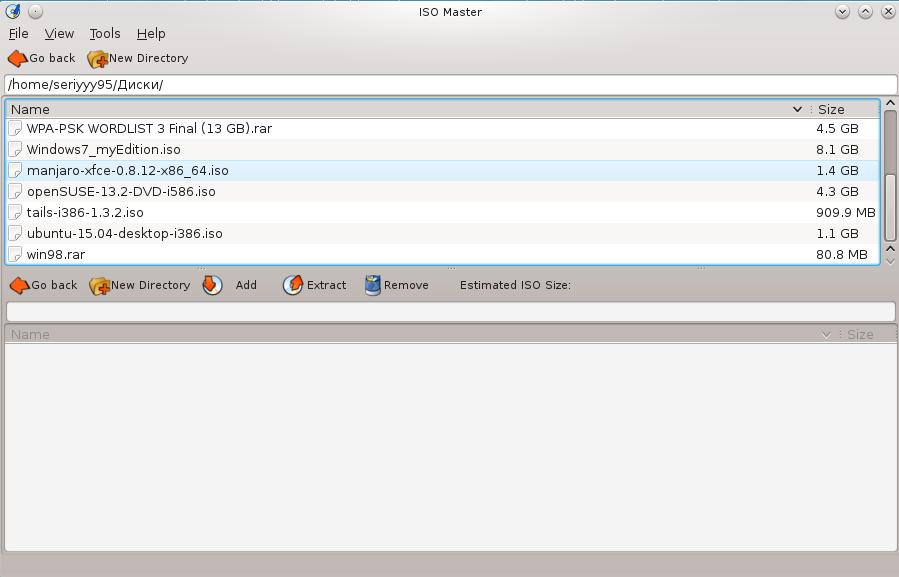Click the 1.1 GB size value

[x=838, y=233]
